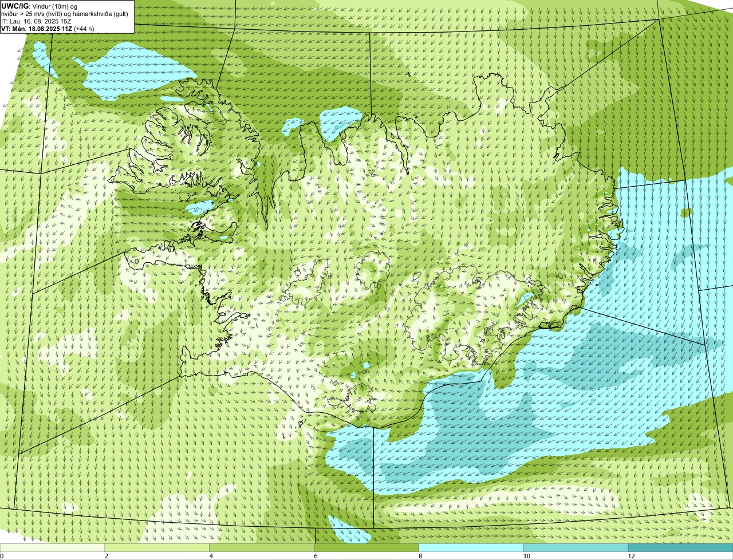The height and width of the screenshot is (560, 733).
Task: Click the 4–6 m/s green legend swatch
Action: 262,547
